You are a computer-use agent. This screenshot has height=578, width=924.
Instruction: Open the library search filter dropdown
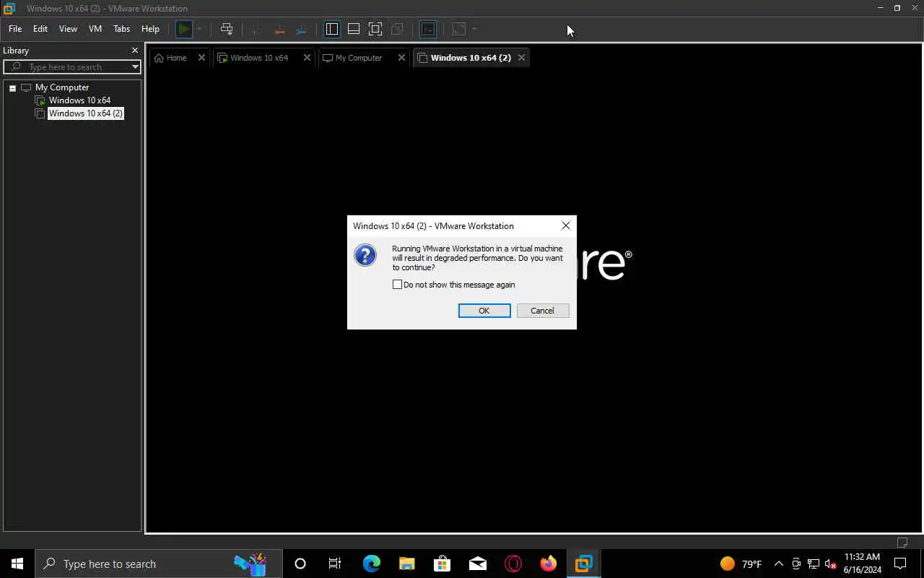point(135,66)
